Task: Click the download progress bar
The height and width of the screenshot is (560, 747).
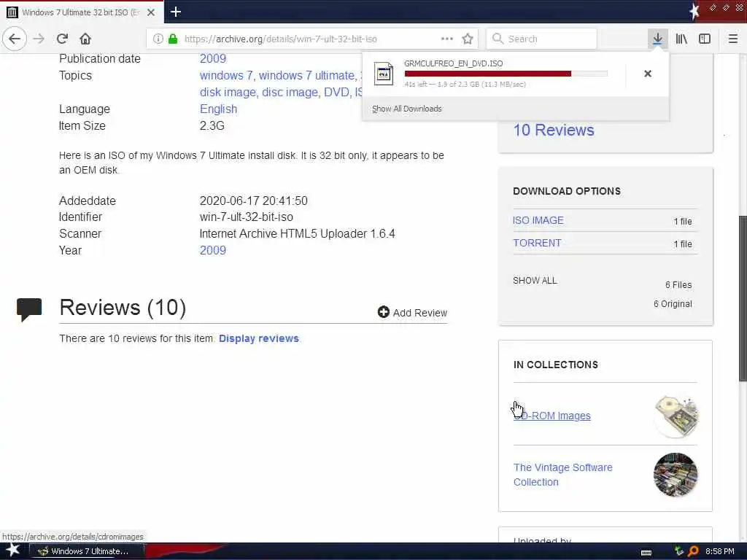Action: tap(506, 74)
